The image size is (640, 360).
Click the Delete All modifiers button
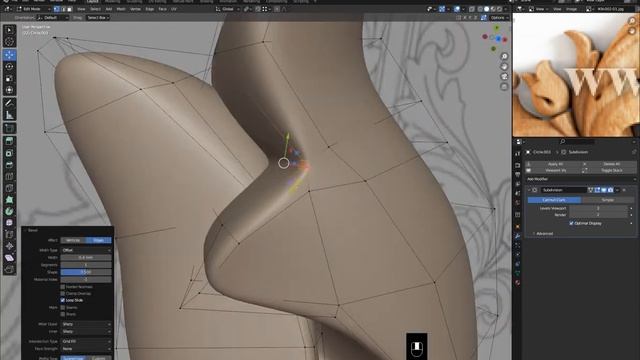pos(611,164)
